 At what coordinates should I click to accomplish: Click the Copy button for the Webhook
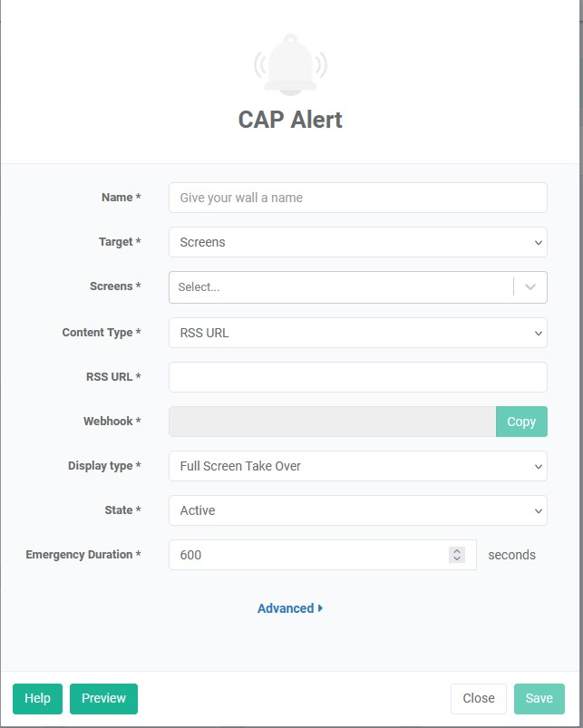coord(521,422)
